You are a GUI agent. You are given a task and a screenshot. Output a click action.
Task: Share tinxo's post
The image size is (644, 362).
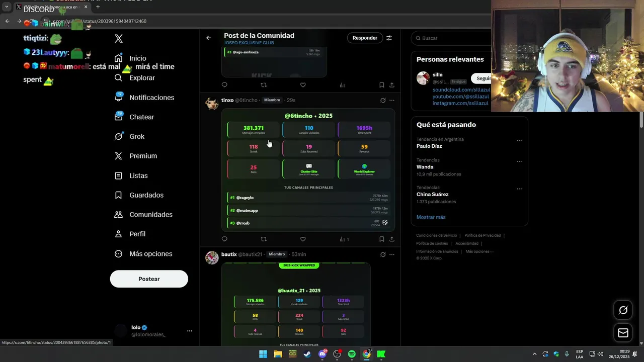pyautogui.click(x=392, y=239)
